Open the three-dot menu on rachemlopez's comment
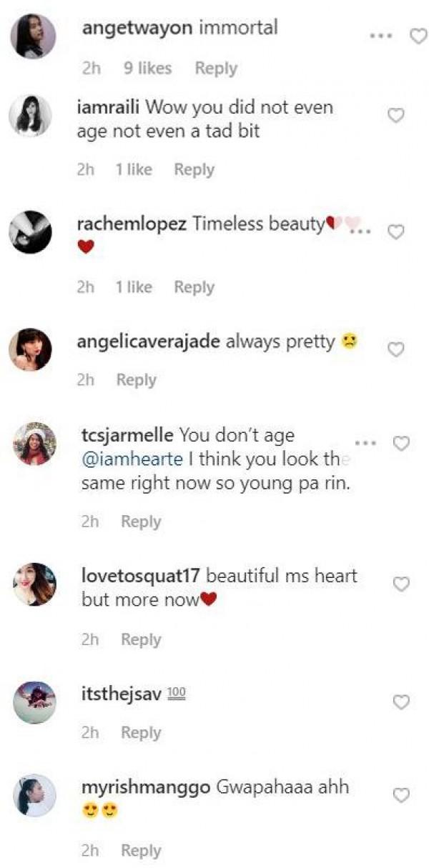 click(x=364, y=231)
